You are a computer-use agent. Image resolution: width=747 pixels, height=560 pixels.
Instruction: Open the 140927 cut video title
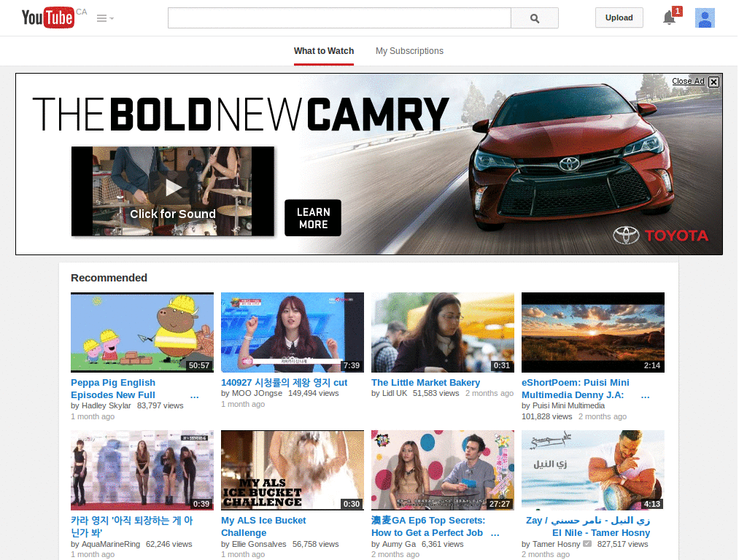[x=284, y=382]
